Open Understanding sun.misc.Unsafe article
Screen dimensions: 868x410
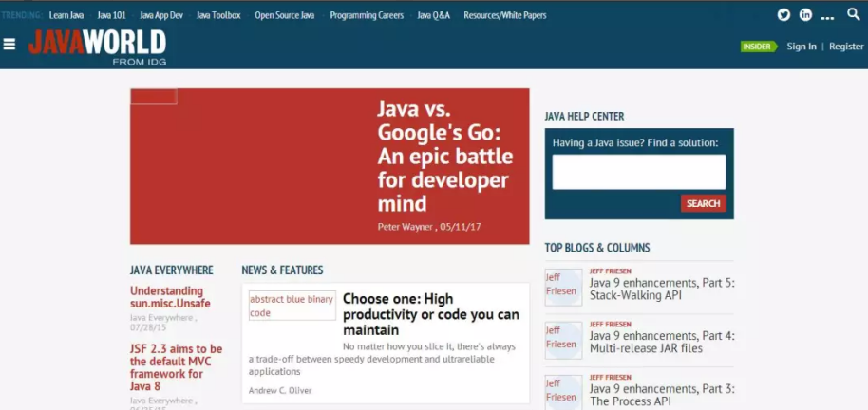170,297
